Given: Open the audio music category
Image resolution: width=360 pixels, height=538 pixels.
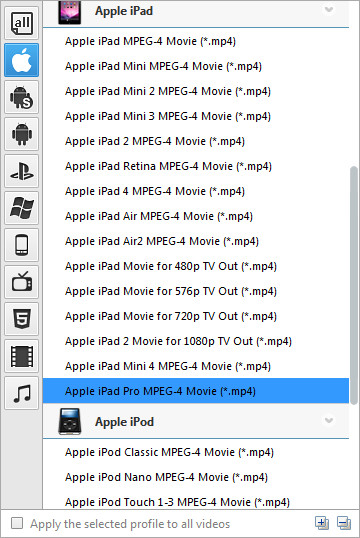Looking at the screenshot, I should click(x=22, y=393).
